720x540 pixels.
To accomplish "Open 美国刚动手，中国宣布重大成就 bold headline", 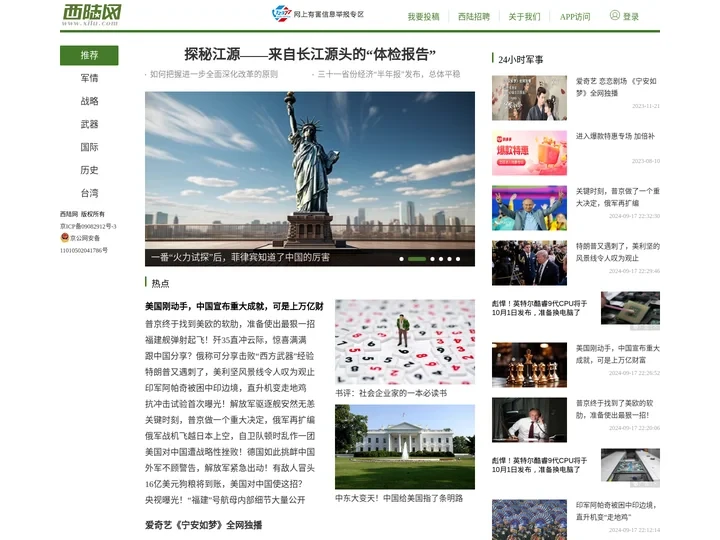I will pos(234,306).
